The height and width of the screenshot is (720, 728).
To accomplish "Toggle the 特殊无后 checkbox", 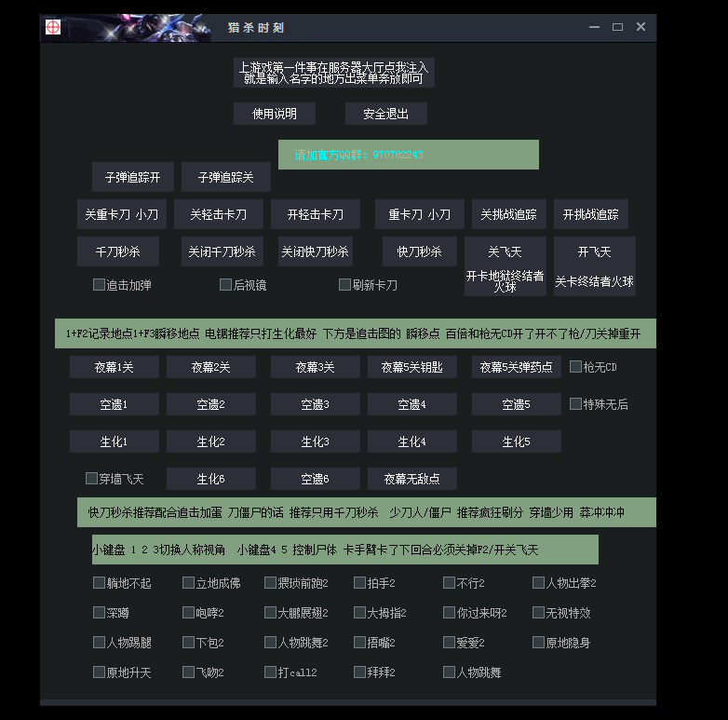I will click(575, 404).
